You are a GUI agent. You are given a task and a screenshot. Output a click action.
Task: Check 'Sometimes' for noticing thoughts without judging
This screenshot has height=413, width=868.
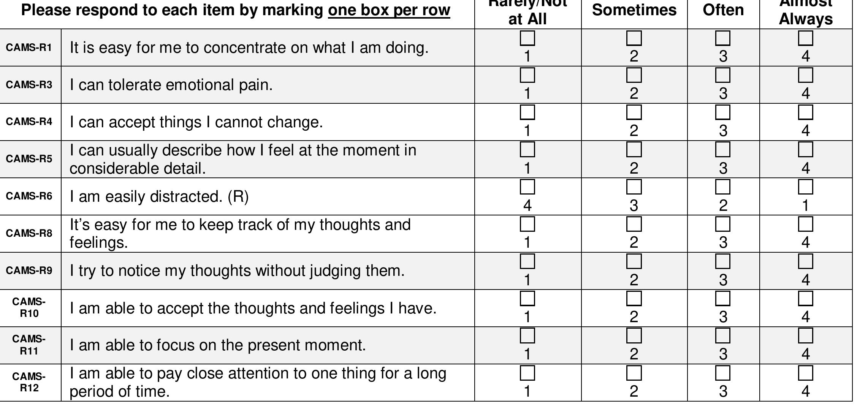634,261
